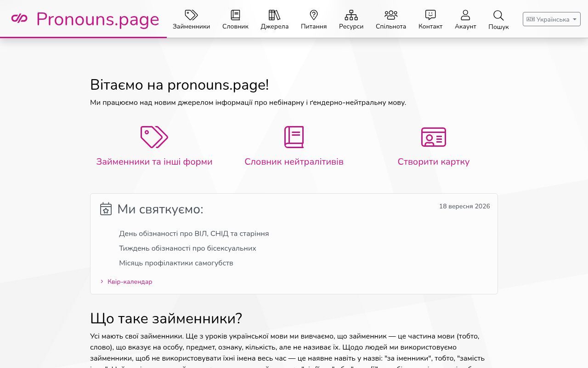Click the date 18 вересня 2026
Image resolution: width=588 pixels, height=368 pixels.
coord(464,206)
